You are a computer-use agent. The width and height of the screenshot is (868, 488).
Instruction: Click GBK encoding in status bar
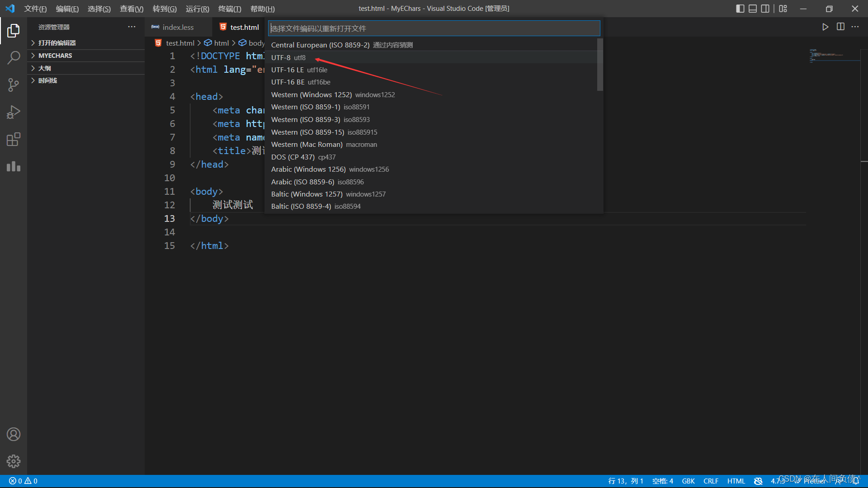pos(688,481)
